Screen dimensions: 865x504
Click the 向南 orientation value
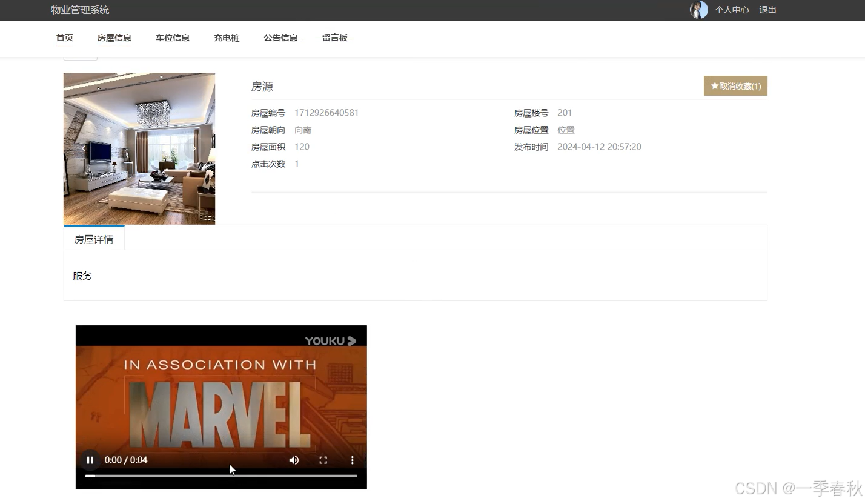[303, 130]
